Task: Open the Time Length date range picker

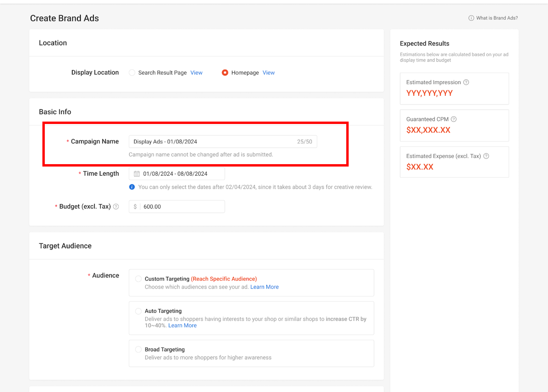Action: (x=176, y=174)
